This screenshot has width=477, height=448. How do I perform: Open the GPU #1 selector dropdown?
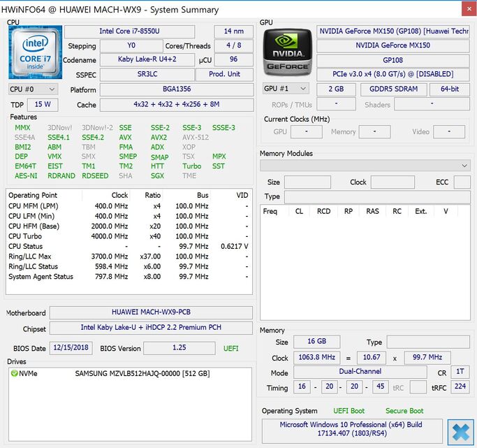click(x=285, y=89)
